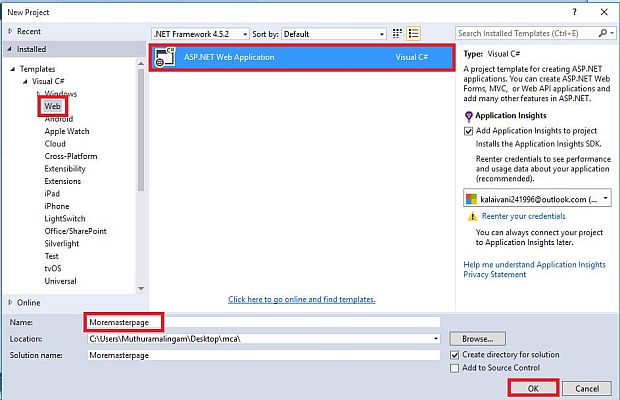This screenshot has width=620, height=400.
Task: Enable Add to Source Control
Action: (x=455, y=368)
